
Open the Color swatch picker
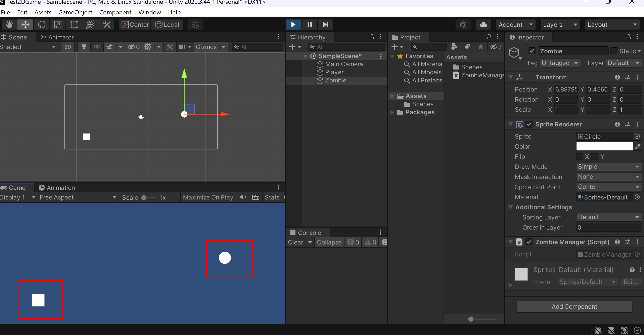604,146
